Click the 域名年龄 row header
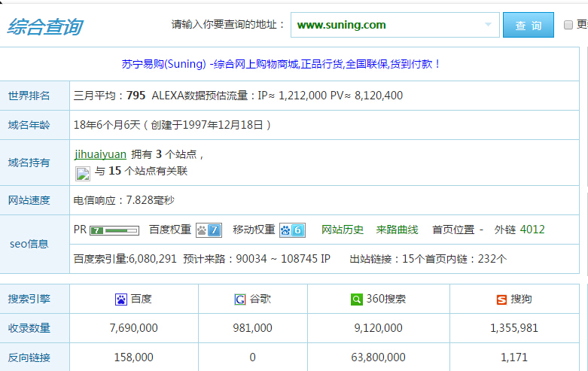This screenshot has width=588, height=371. (35, 125)
